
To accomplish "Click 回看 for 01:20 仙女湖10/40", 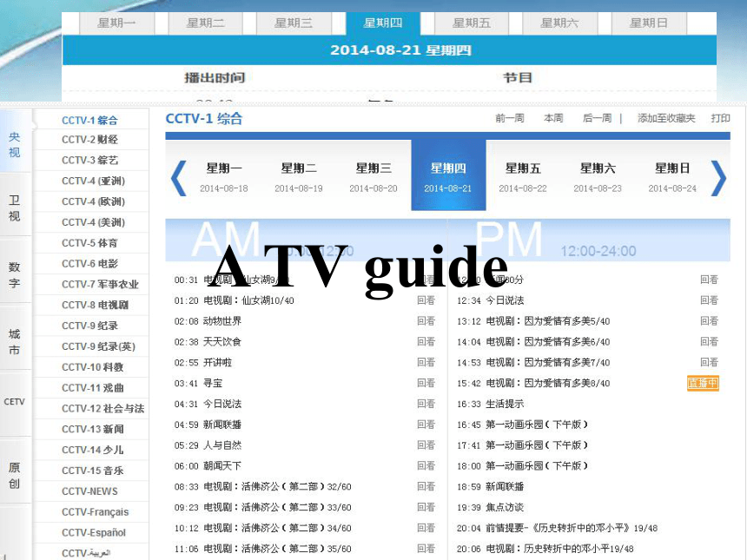I will click(426, 300).
